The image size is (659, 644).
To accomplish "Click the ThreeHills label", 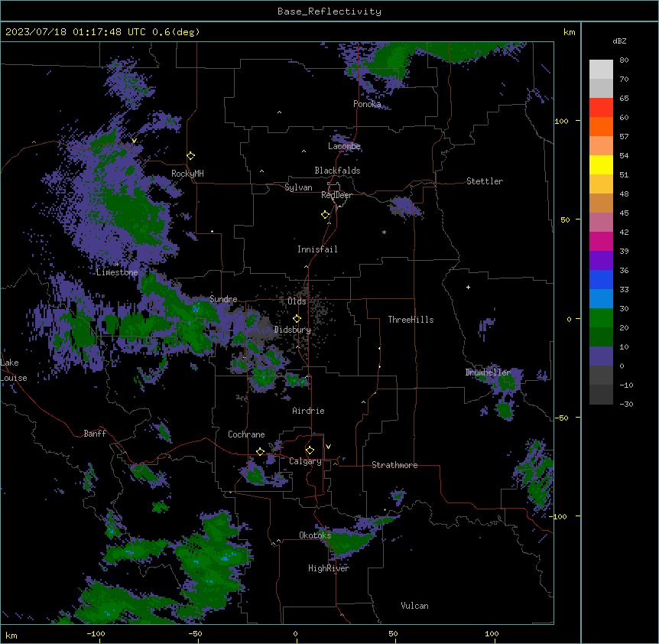I will [x=411, y=320].
